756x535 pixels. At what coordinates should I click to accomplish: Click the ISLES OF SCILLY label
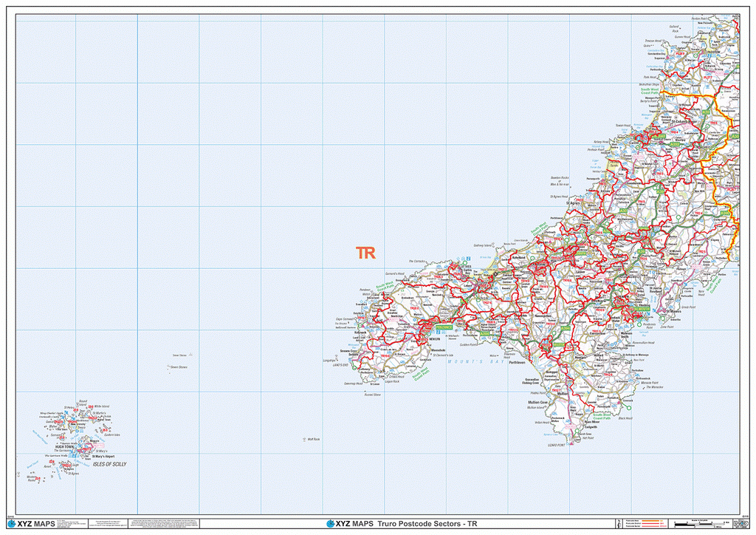click(x=110, y=464)
